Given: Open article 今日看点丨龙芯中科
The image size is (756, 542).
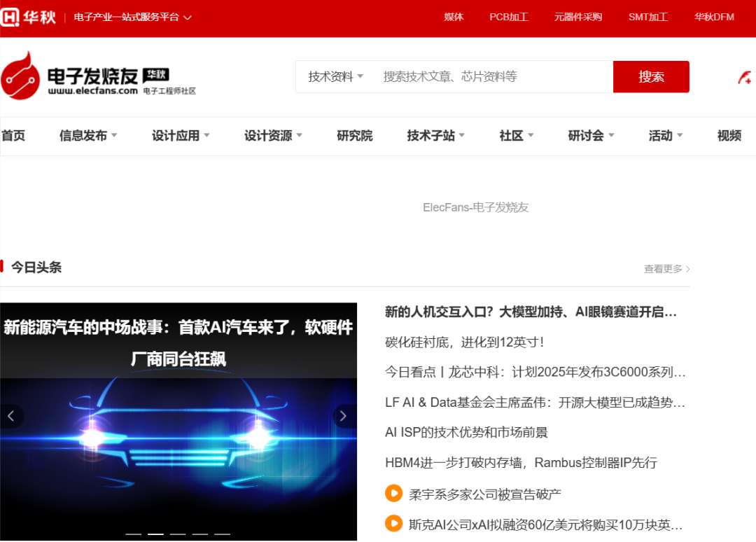Looking at the screenshot, I should click(x=535, y=373).
